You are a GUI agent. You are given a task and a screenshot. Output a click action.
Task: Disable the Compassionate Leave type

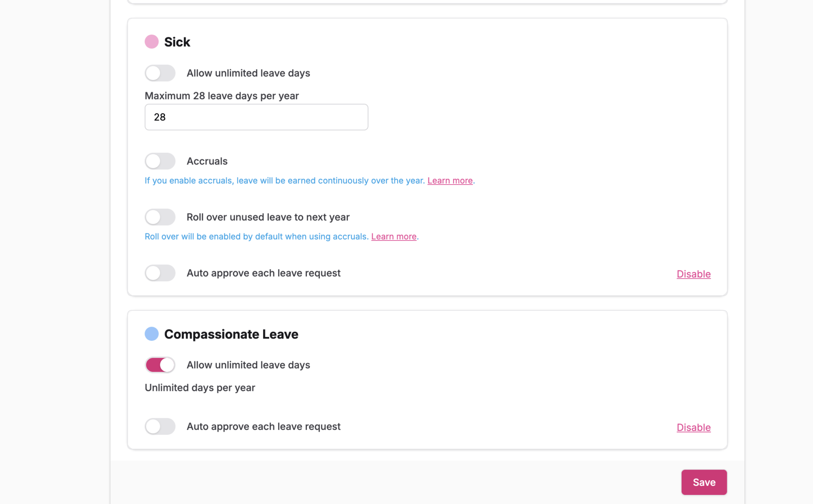693,427
